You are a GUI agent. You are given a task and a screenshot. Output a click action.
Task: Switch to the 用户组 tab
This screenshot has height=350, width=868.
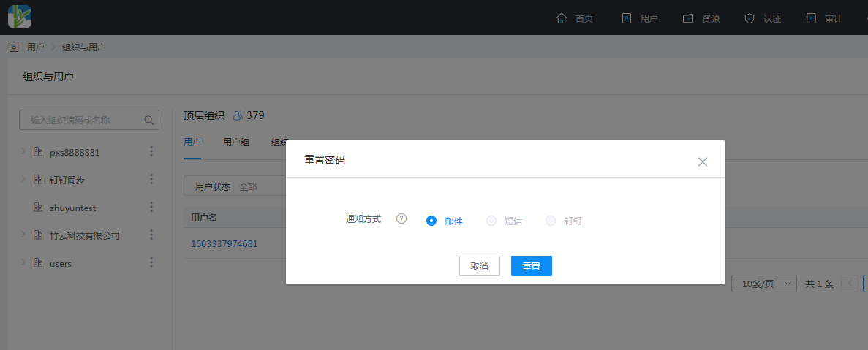tap(235, 142)
